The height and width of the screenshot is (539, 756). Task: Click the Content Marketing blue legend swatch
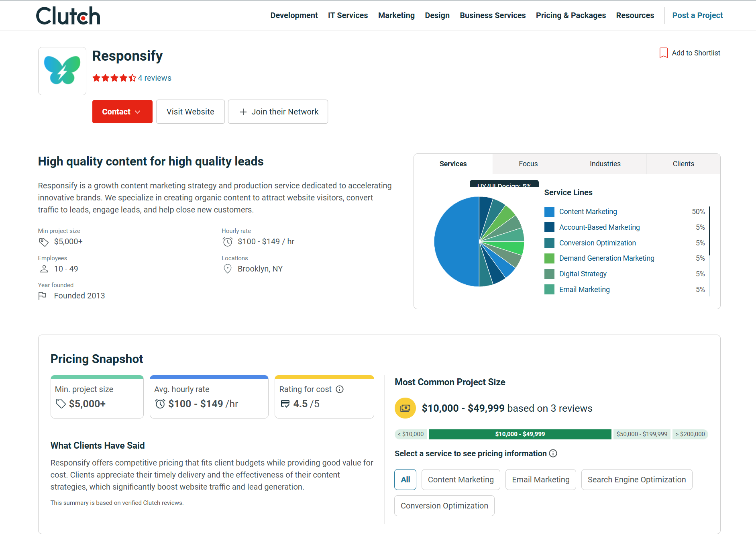pyautogui.click(x=549, y=212)
